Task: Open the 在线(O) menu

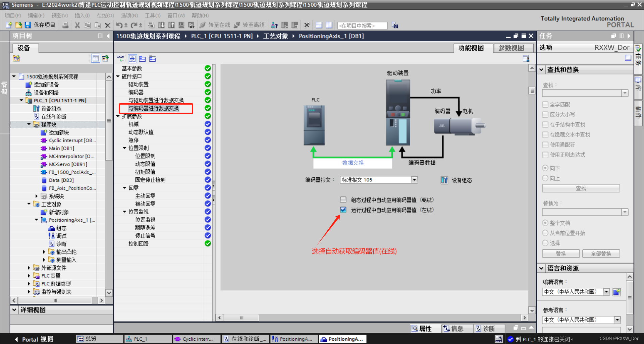Action: (105, 15)
